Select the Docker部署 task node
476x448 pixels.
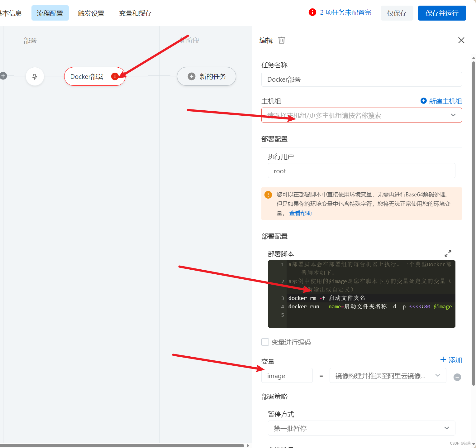tap(95, 76)
